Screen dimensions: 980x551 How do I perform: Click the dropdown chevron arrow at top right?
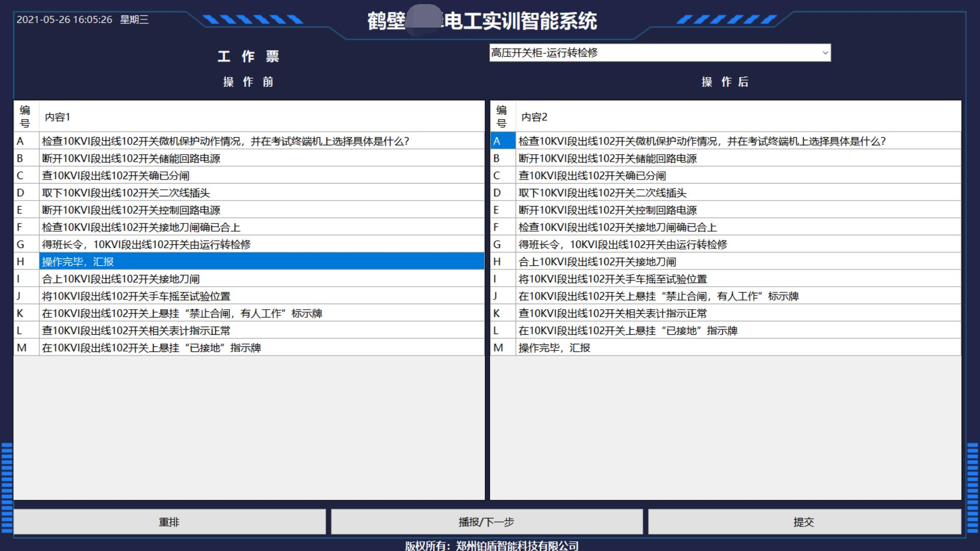[x=825, y=53]
